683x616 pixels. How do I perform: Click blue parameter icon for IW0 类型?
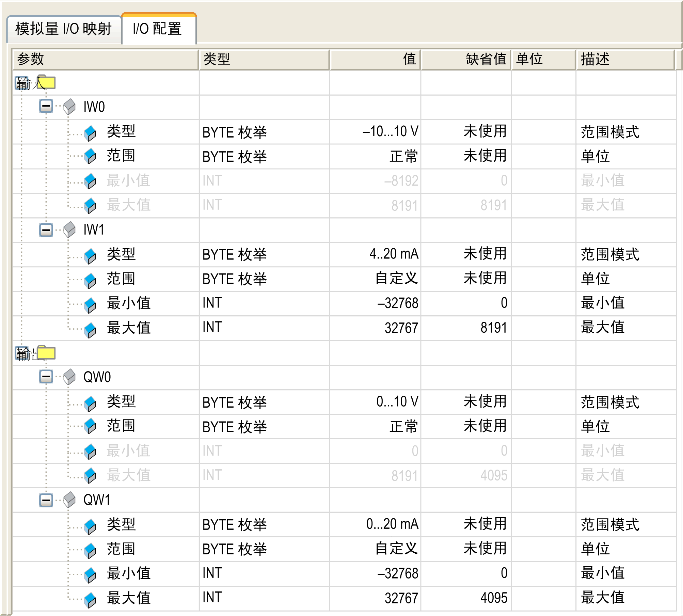(90, 133)
